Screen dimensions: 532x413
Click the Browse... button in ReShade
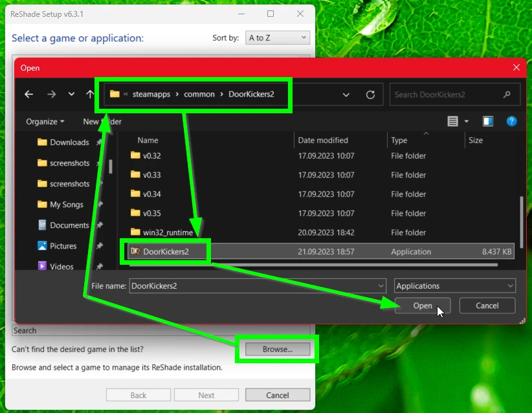coord(278,349)
